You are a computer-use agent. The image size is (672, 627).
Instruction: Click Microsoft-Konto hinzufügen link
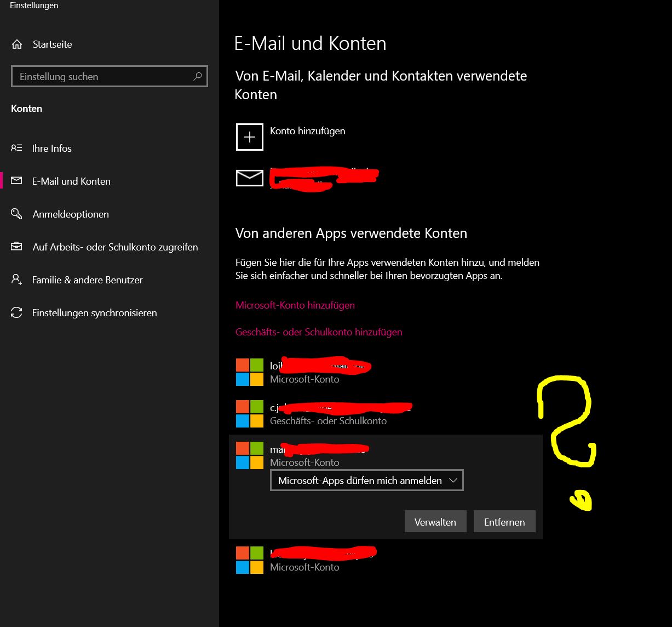pyautogui.click(x=295, y=305)
